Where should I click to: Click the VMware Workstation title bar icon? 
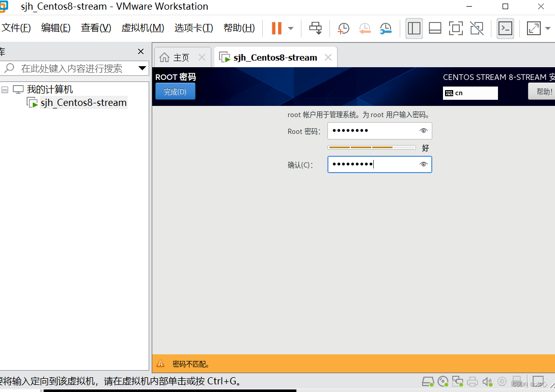[3, 7]
